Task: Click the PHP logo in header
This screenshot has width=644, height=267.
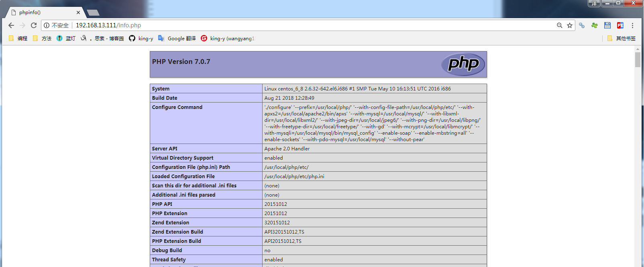Action: 463,64
